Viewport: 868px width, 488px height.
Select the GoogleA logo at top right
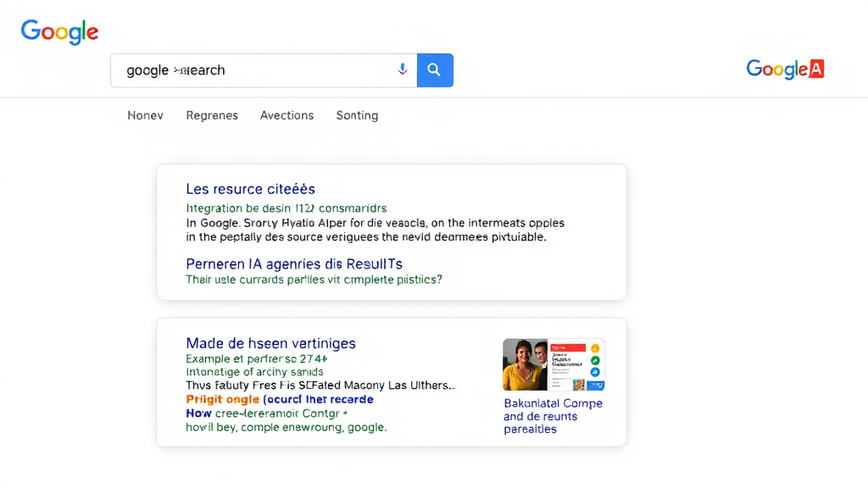click(x=784, y=69)
